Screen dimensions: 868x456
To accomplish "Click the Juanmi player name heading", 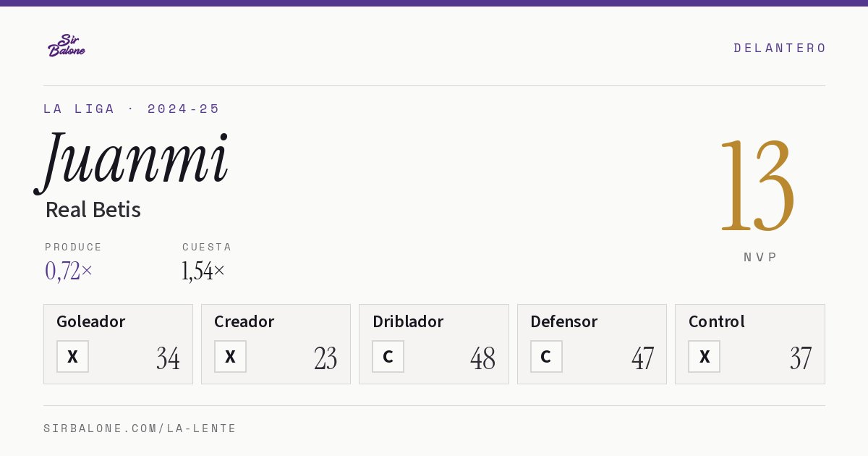I will pyautogui.click(x=132, y=160).
